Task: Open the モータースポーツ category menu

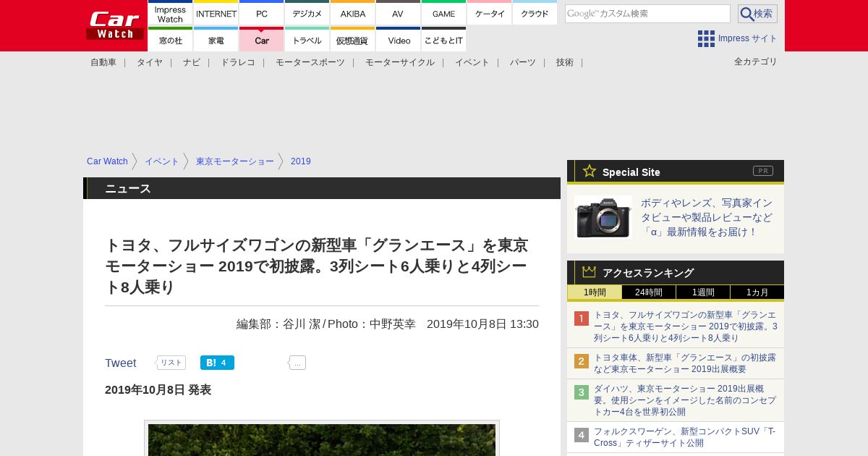Action: 310,62
